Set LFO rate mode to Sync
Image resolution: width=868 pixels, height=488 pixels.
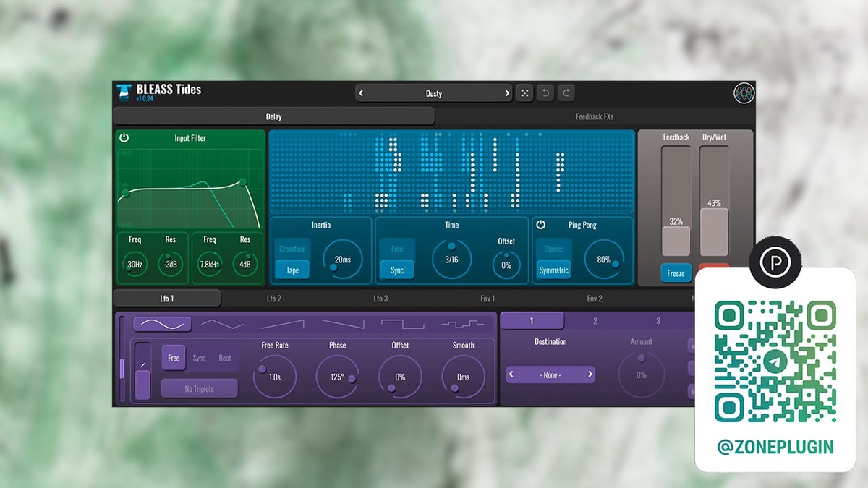tap(199, 358)
